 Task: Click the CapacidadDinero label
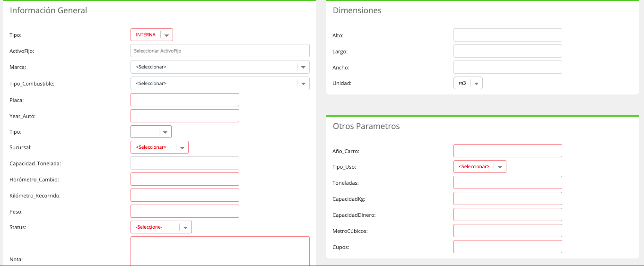click(x=354, y=215)
